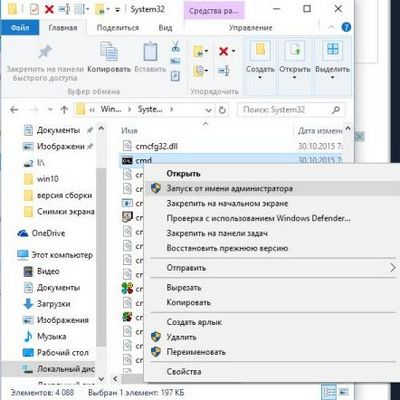Image resolution: width=400 pixels, height=400 pixels.
Task: Choose Проверка с использованием Windows Defender
Action: click(x=271, y=218)
